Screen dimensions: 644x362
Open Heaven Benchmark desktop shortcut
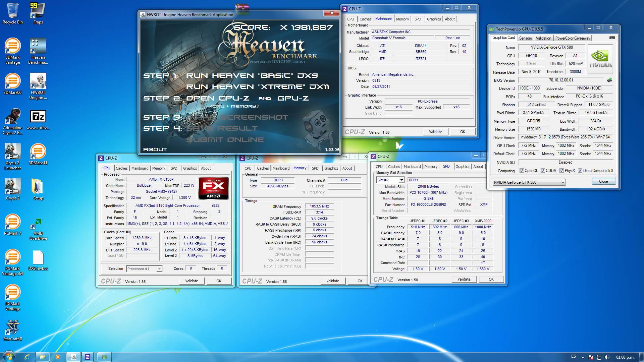coord(38,51)
